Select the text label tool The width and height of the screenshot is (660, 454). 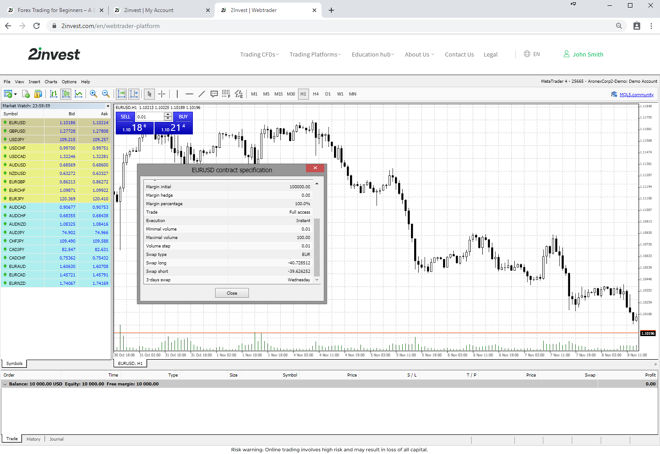[x=214, y=94]
